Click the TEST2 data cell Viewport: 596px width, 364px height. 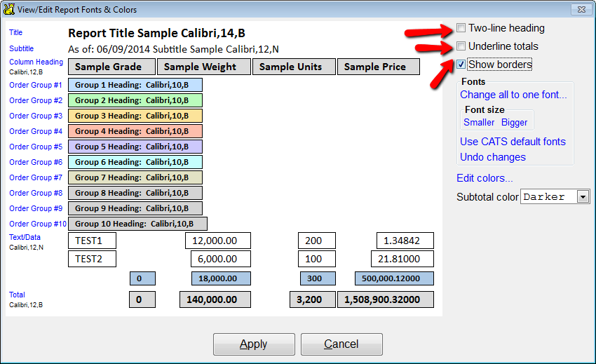(93, 259)
